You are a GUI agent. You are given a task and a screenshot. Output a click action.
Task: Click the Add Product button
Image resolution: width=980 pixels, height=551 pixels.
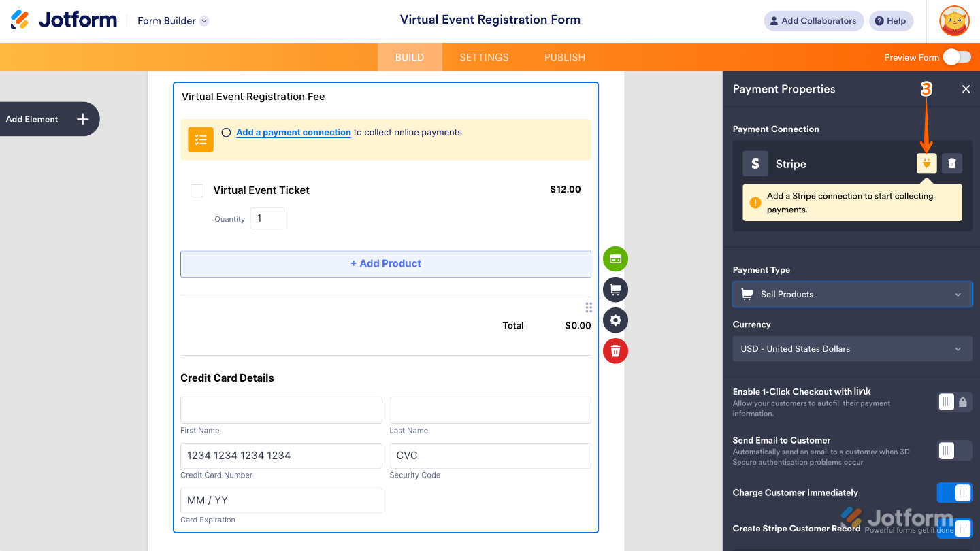pos(385,263)
